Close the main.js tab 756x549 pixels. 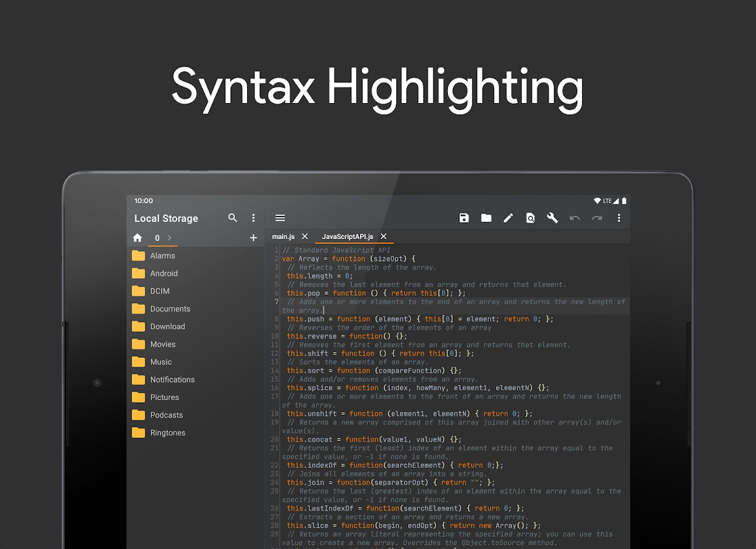pos(305,237)
